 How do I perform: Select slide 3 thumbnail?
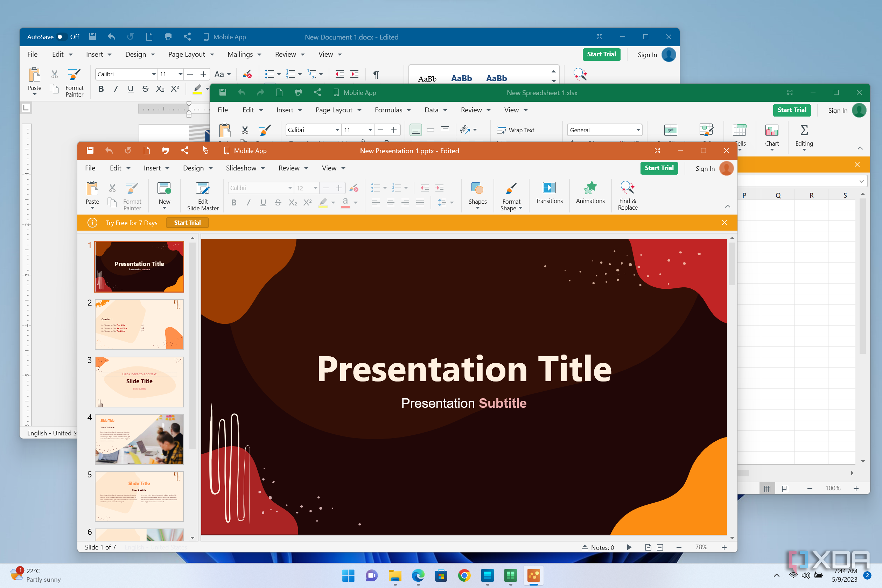pyautogui.click(x=139, y=382)
